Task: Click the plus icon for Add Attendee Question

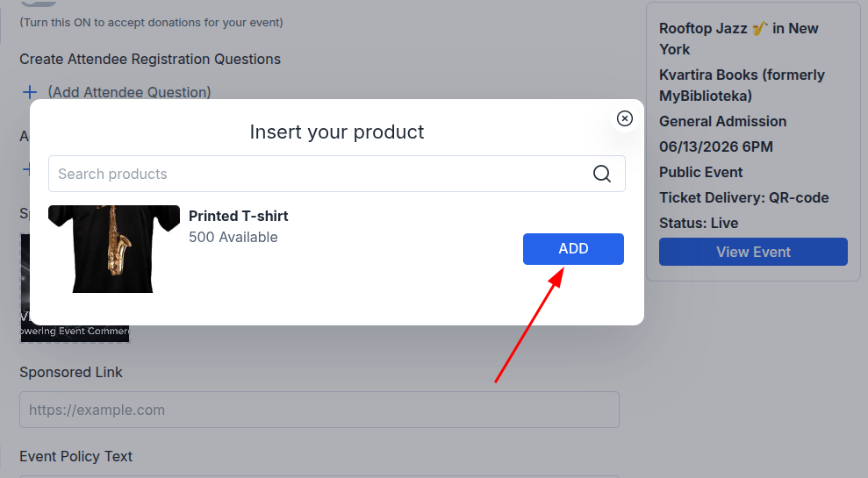Action: pyautogui.click(x=30, y=92)
